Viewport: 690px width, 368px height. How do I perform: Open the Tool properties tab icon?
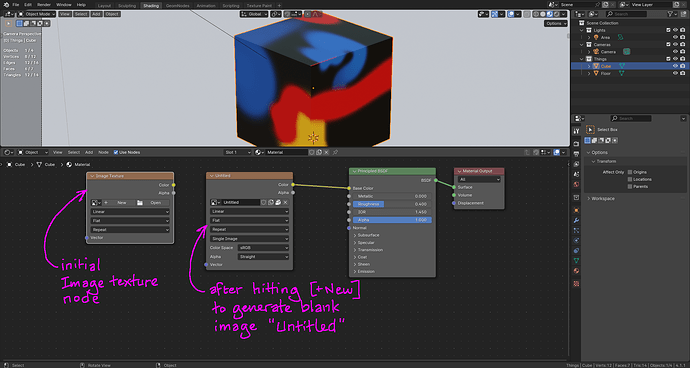click(x=576, y=131)
